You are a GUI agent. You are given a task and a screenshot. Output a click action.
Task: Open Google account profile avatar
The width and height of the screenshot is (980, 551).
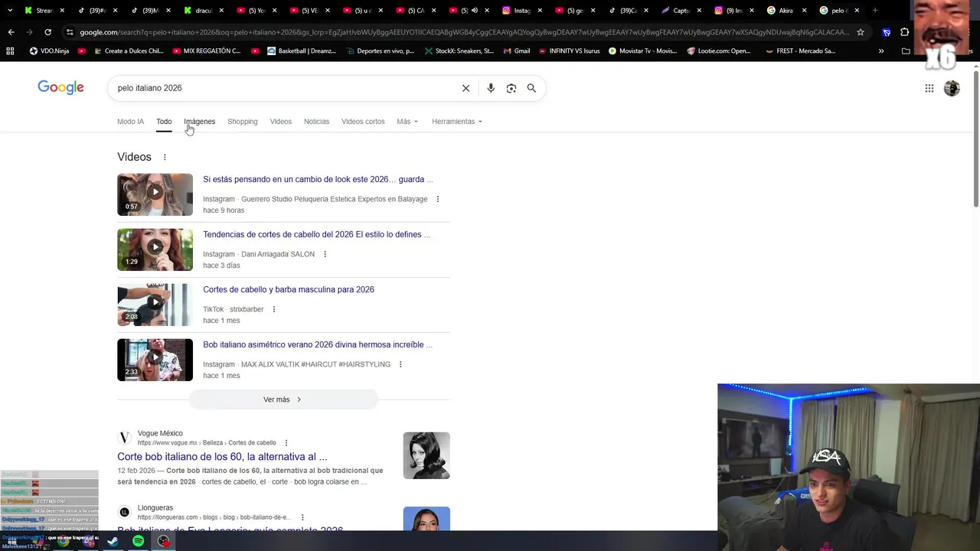tap(952, 88)
